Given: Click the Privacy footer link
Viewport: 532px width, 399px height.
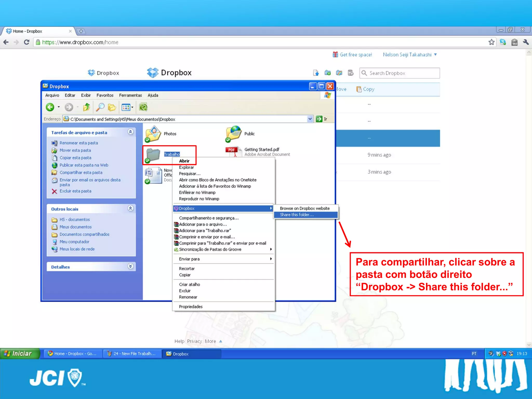Looking at the screenshot, I should pos(194,341).
